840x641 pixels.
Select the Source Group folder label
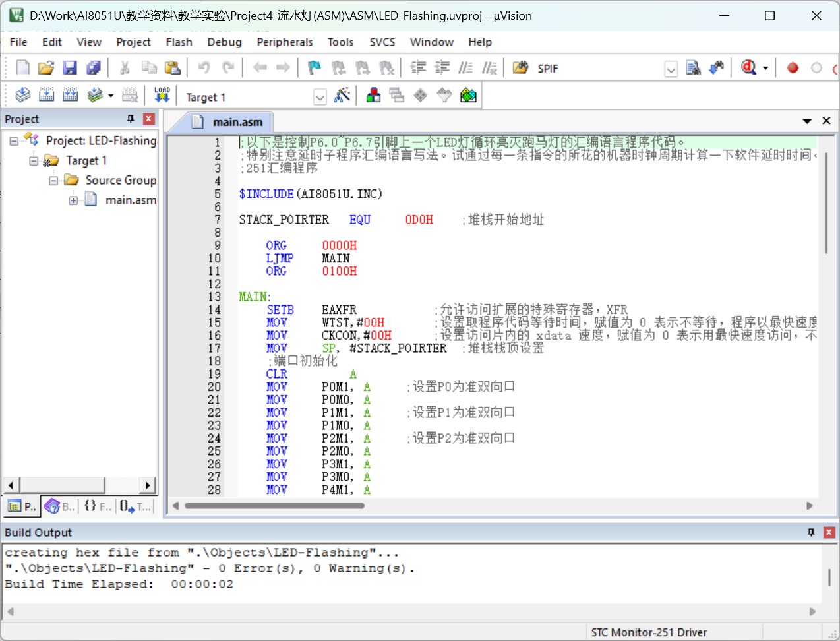(x=121, y=180)
